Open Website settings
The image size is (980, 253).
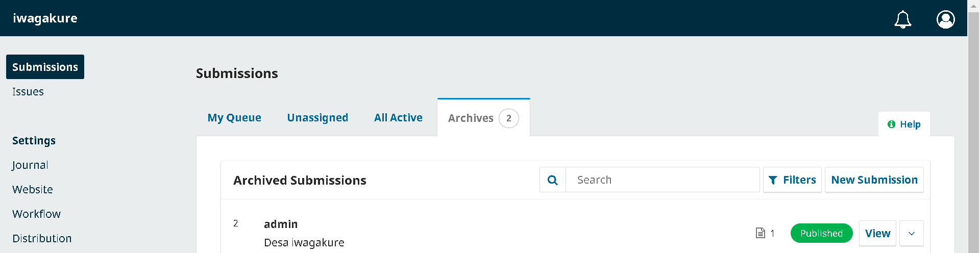coord(33,190)
